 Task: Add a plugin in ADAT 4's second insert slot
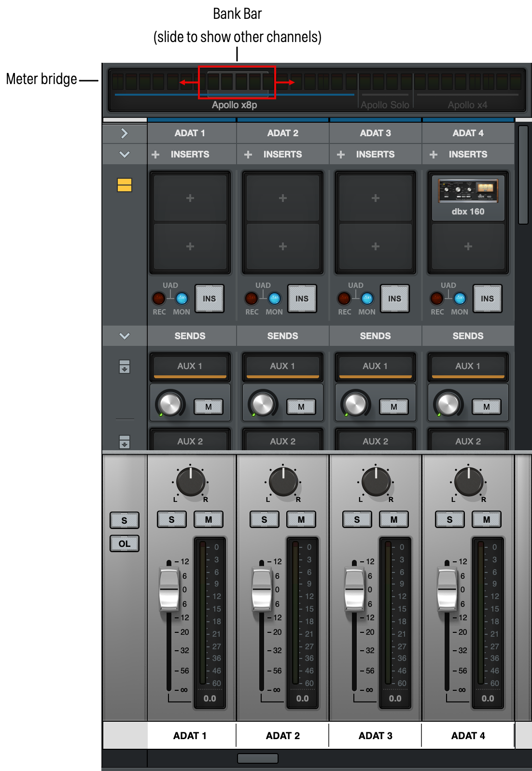(x=468, y=246)
